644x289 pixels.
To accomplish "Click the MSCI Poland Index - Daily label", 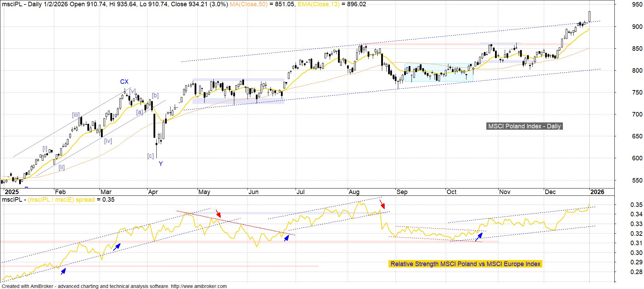I will [x=524, y=126].
